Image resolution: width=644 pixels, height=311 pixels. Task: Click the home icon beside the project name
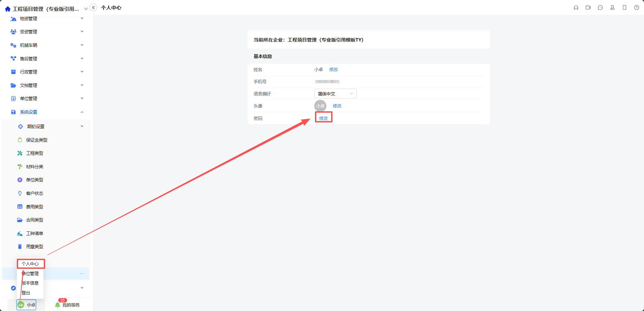click(x=8, y=9)
